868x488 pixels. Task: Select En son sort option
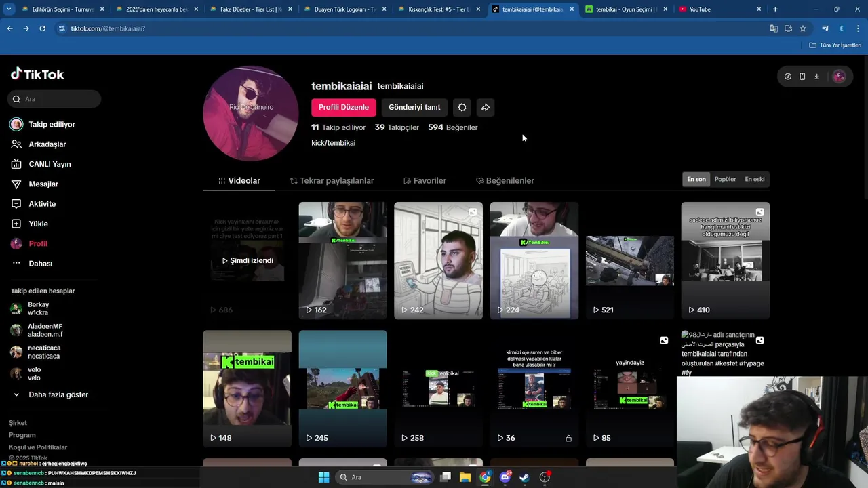tap(696, 179)
